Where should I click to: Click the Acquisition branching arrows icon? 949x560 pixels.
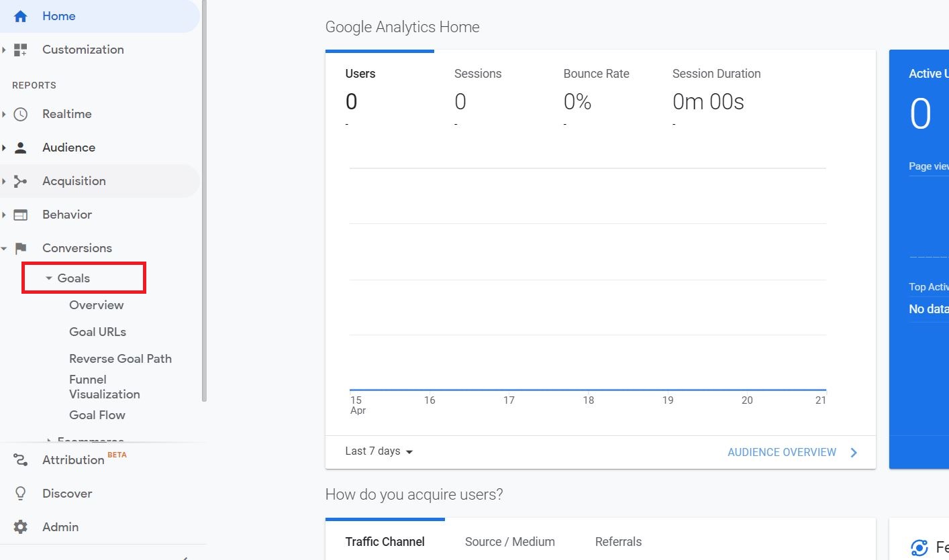pos(21,181)
